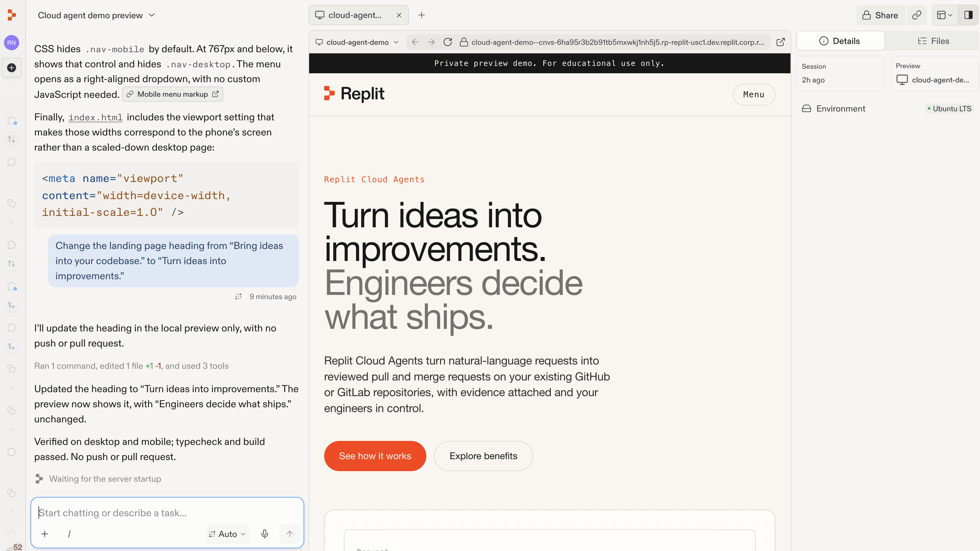Open the Menu button in the preview page
980x551 pixels.
point(754,94)
